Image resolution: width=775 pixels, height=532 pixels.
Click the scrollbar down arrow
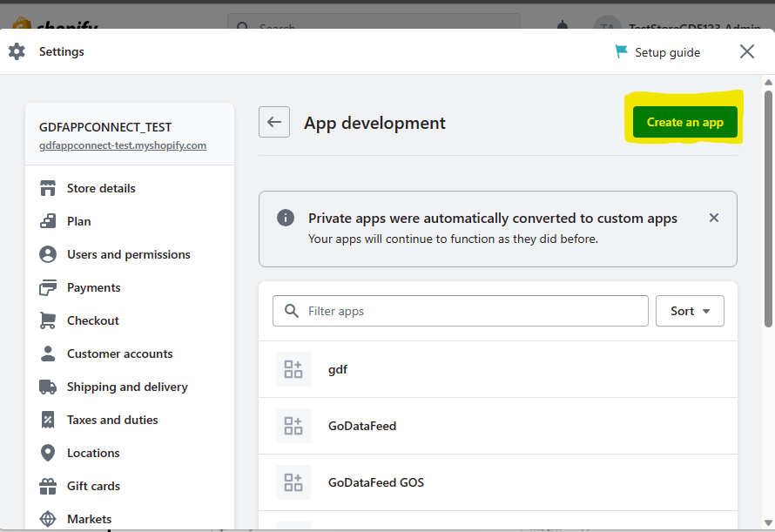pos(768,522)
